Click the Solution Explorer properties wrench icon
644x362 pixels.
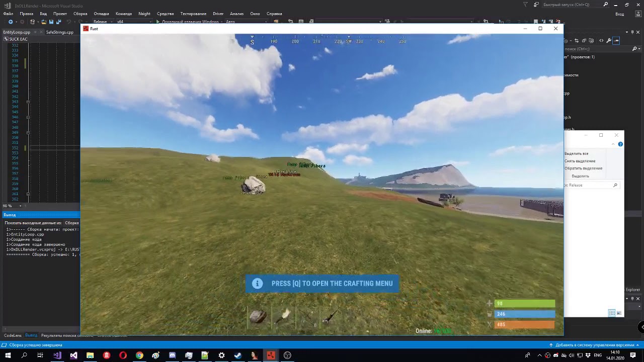tap(609, 41)
